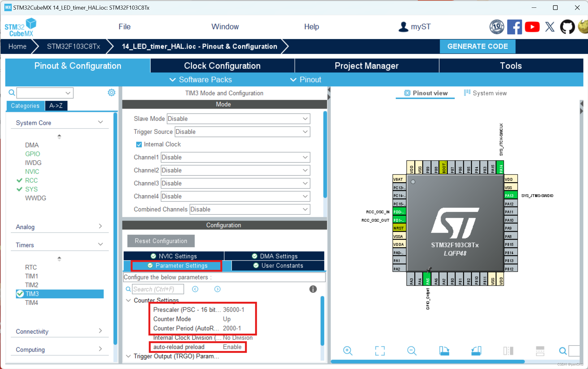Zoom out on the pinout view
This screenshot has width=588, height=369.
click(x=412, y=351)
